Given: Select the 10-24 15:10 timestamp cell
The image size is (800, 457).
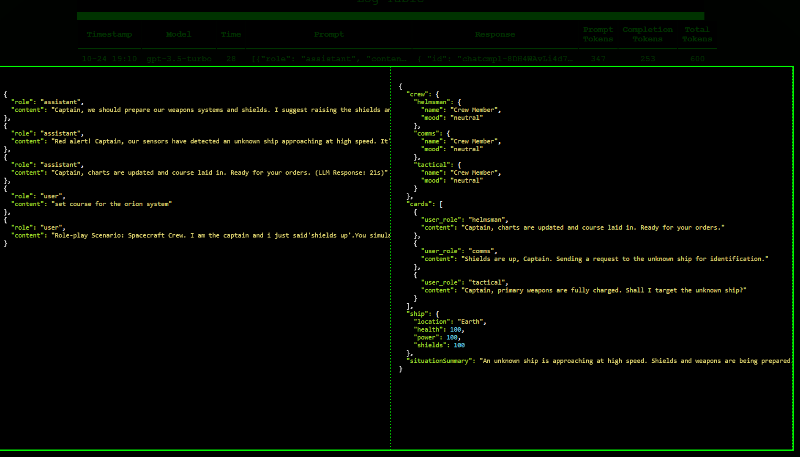Looking at the screenshot, I should pyautogui.click(x=109, y=59).
